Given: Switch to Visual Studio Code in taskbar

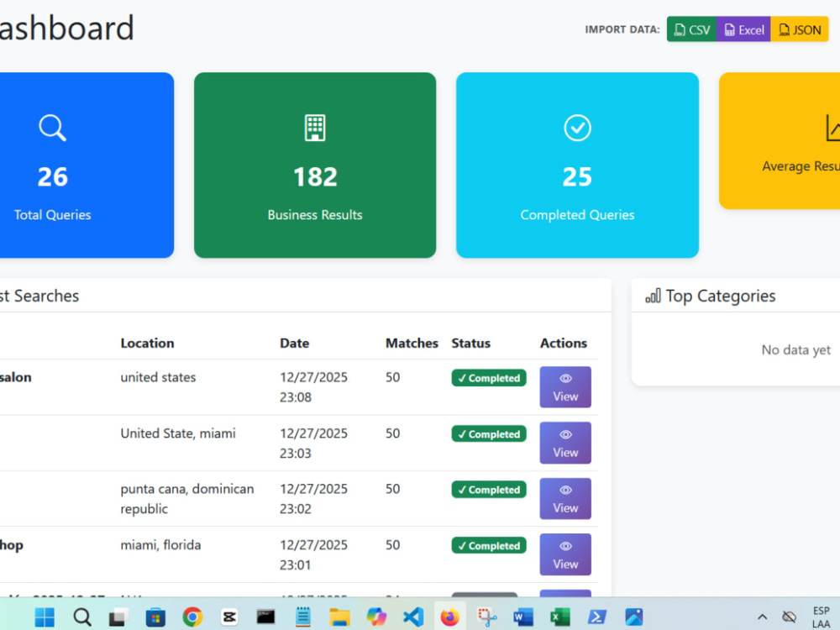Looking at the screenshot, I should tap(413, 617).
